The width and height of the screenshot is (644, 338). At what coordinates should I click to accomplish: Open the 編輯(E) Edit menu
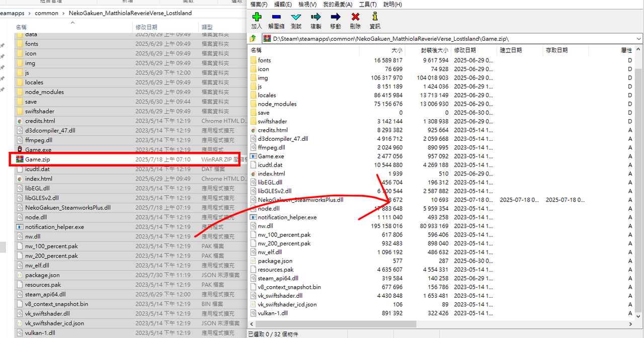(x=283, y=4)
